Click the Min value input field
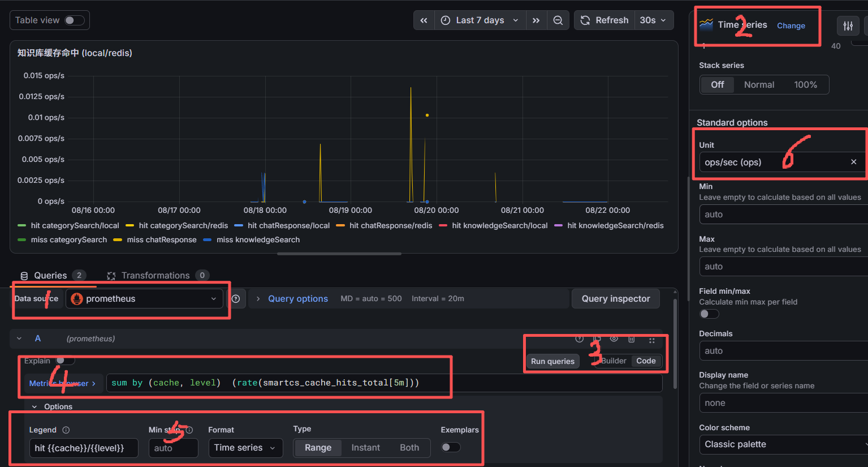The width and height of the screenshot is (868, 467). [783, 215]
